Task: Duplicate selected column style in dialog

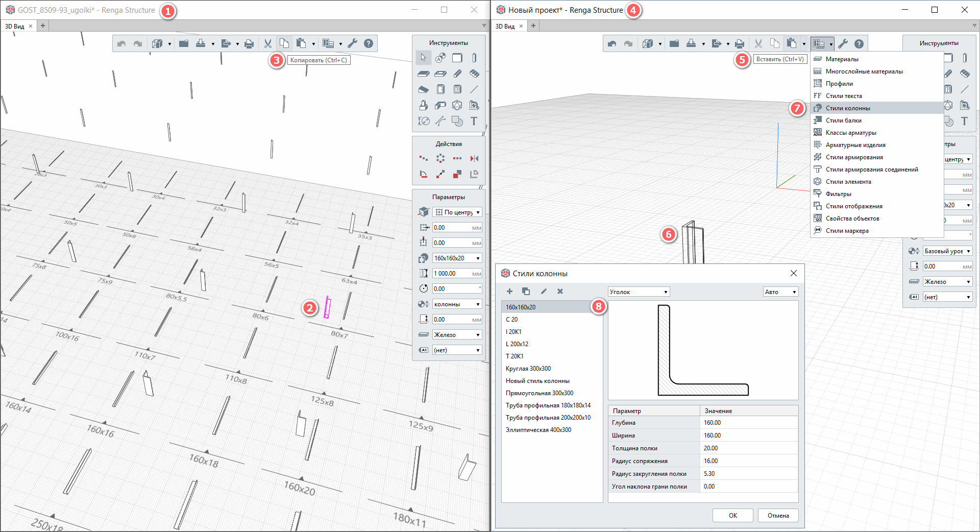Action: (x=526, y=292)
